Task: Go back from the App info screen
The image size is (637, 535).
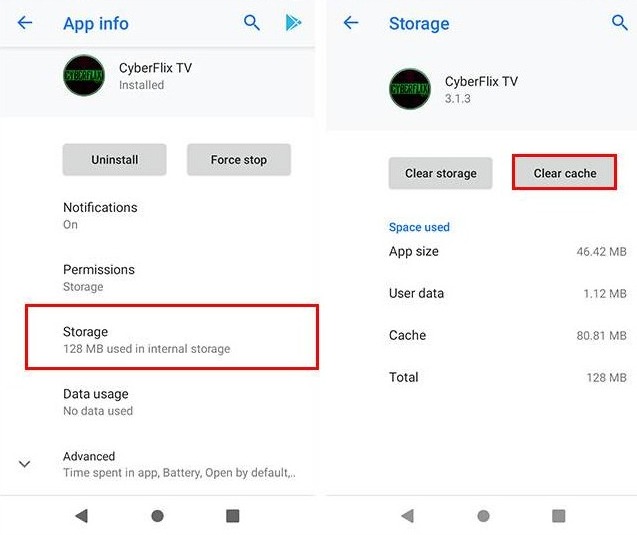Action: pos(25,23)
